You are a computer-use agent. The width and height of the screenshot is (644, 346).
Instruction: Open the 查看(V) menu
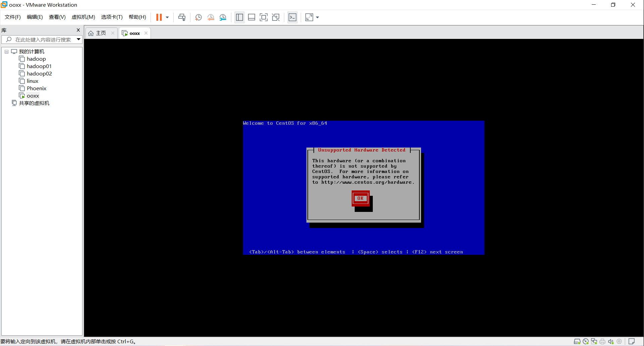click(x=57, y=17)
